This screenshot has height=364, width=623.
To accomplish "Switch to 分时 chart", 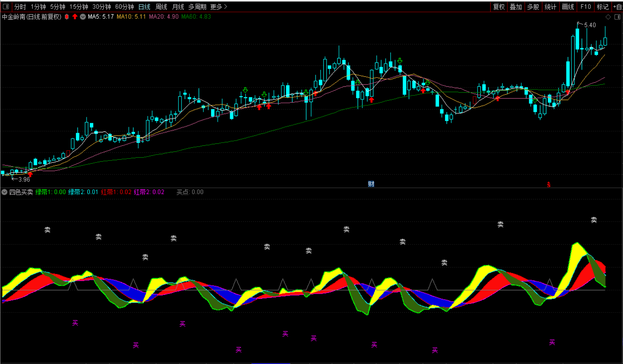I will coord(20,7).
